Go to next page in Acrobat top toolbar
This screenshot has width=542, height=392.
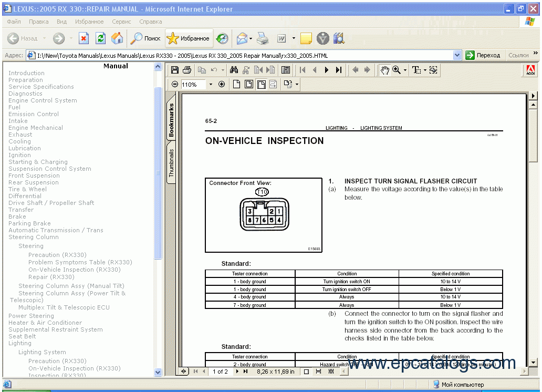tap(327, 70)
